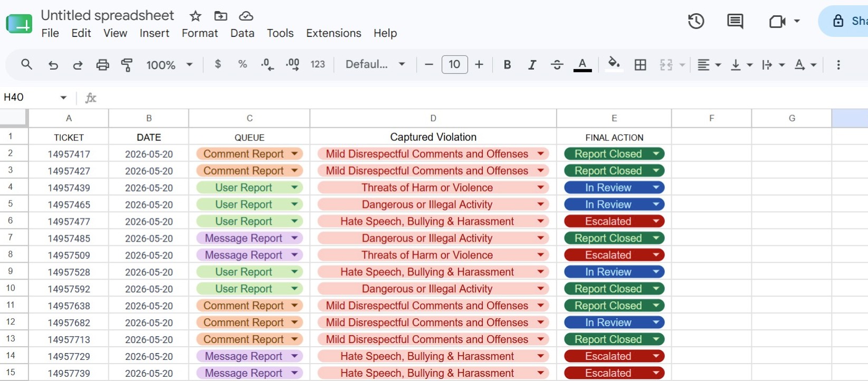868x381 pixels.
Task: Undo the last action
Action: [x=53, y=65]
